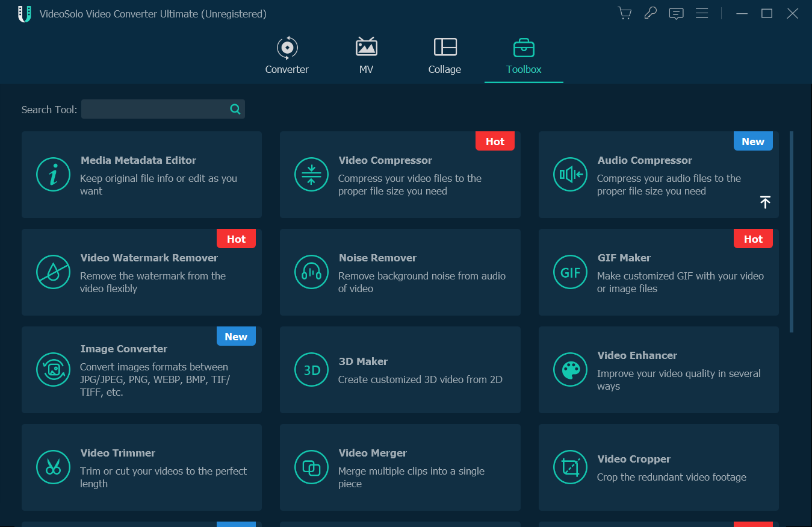Click 'Merge multiple clips into a single piece'
Viewport: 812px width, 527px height.
(411, 477)
